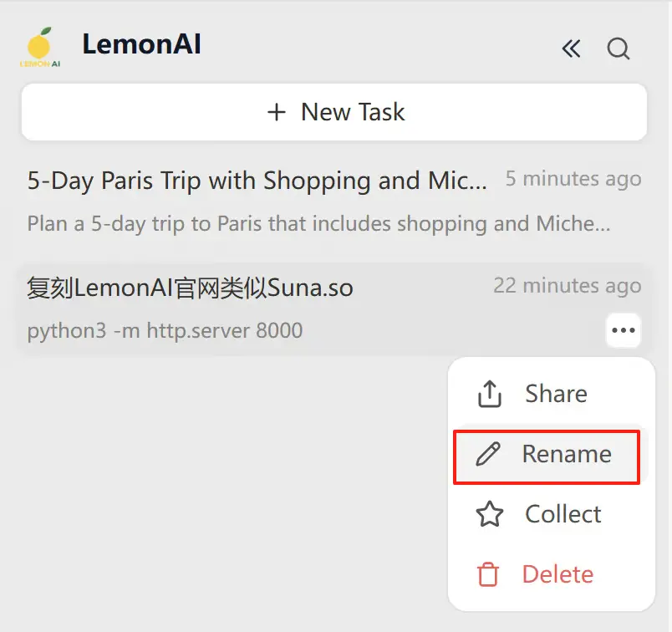Open the 5-Day Paris Trip task

[257, 181]
